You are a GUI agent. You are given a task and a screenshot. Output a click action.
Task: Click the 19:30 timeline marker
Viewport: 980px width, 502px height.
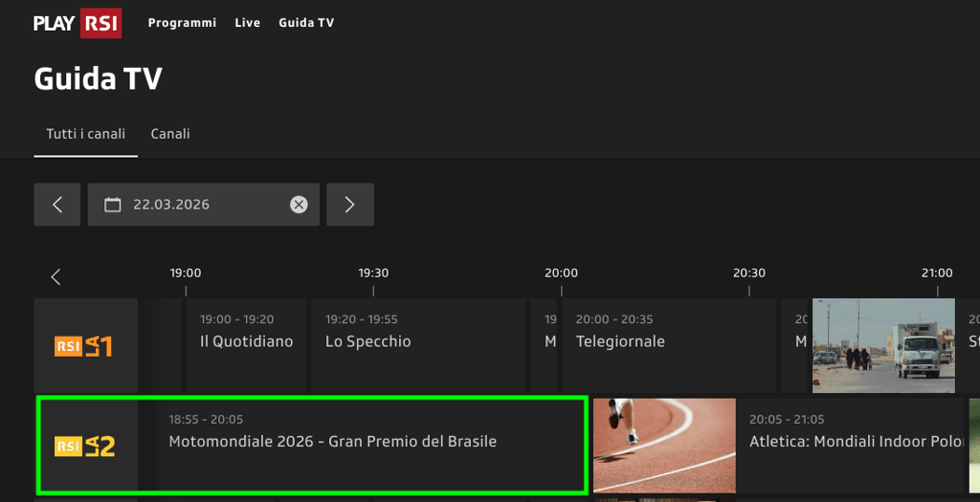tap(373, 273)
